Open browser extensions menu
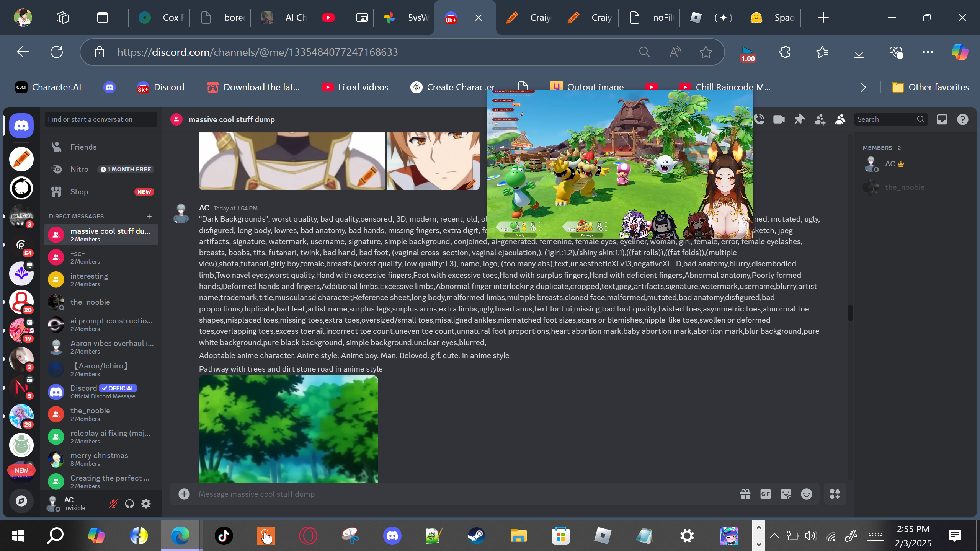 (x=785, y=52)
